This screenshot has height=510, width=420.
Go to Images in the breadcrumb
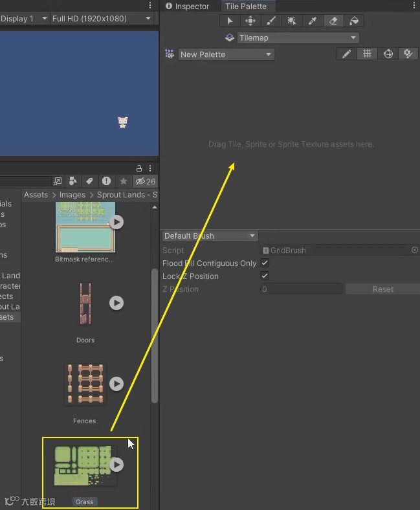[x=72, y=195]
